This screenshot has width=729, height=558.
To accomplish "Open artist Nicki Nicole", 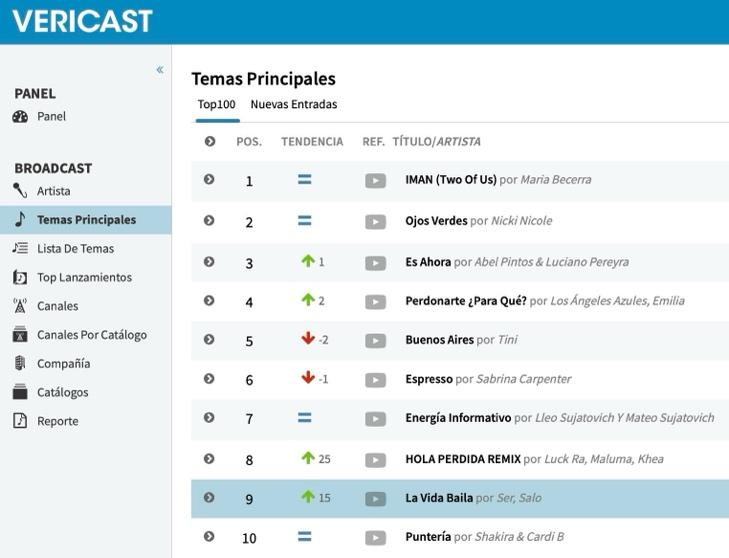I will click(522, 220).
